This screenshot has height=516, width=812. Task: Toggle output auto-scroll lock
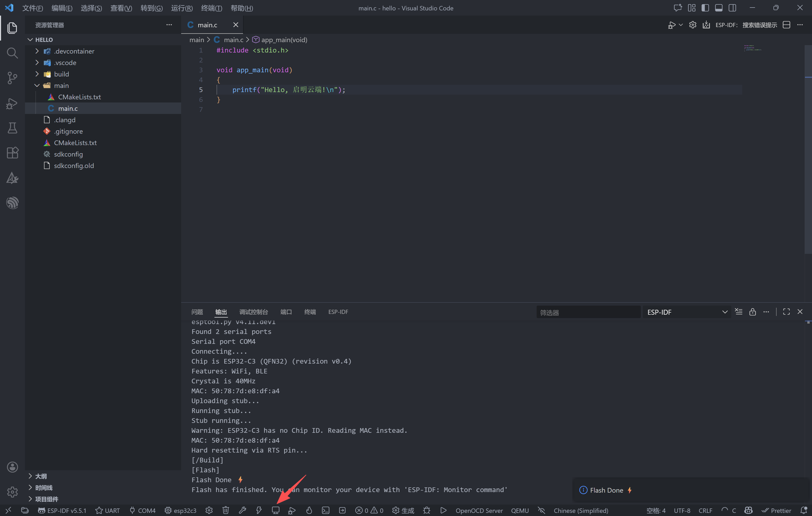tap(752, 312)
